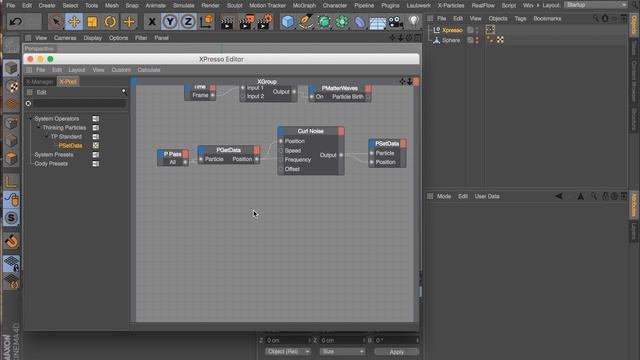Image resolution: width=640 pixels, height=360 pixels.
Task: Open the Object (Rel) dropdown
Action: click(x=288, y=351)
